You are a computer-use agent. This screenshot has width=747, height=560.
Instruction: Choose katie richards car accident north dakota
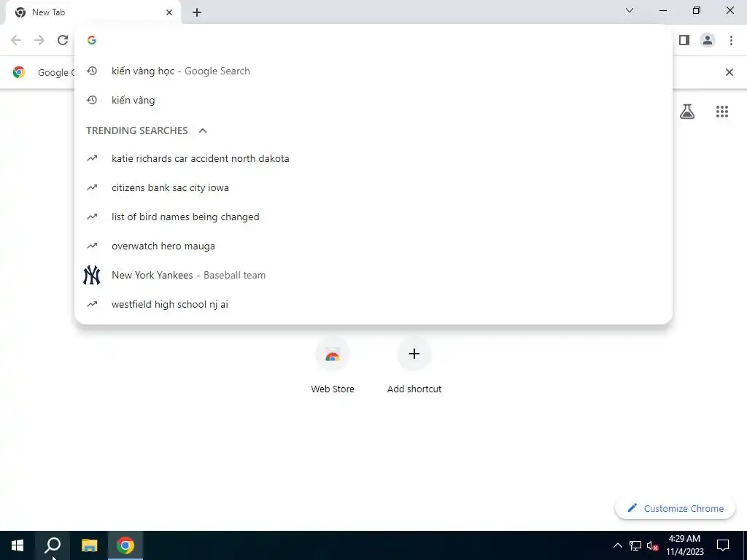coord(373,158)
